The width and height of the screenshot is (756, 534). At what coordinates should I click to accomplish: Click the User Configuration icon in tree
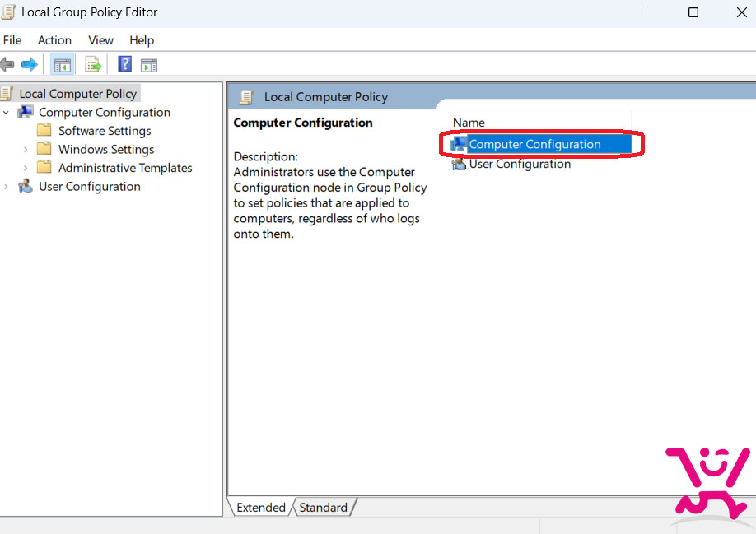pyautogui.click(x=25, y=186)
